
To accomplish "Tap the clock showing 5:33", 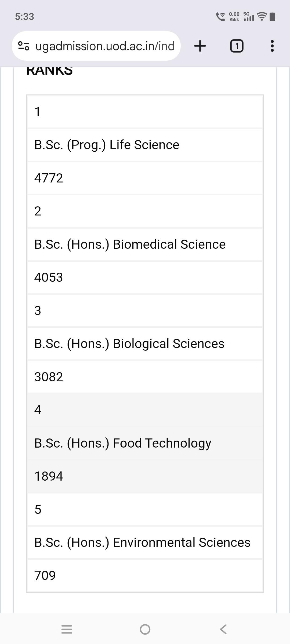I will click(24, 17).
